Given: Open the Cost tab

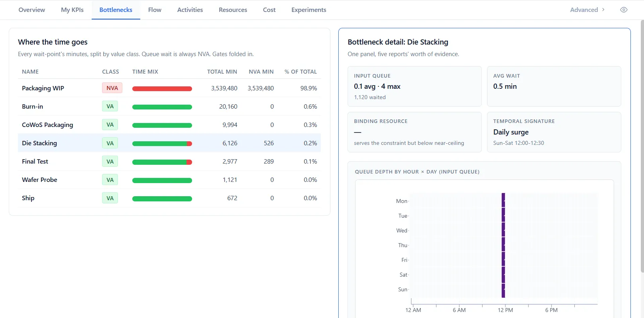Looking at the screenshot, I should pos(269,10).
